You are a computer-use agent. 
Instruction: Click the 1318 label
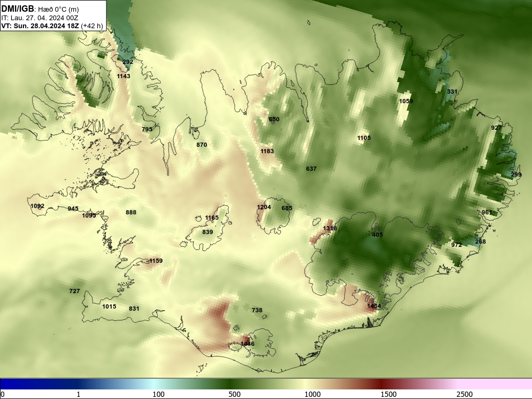(330, 228)
